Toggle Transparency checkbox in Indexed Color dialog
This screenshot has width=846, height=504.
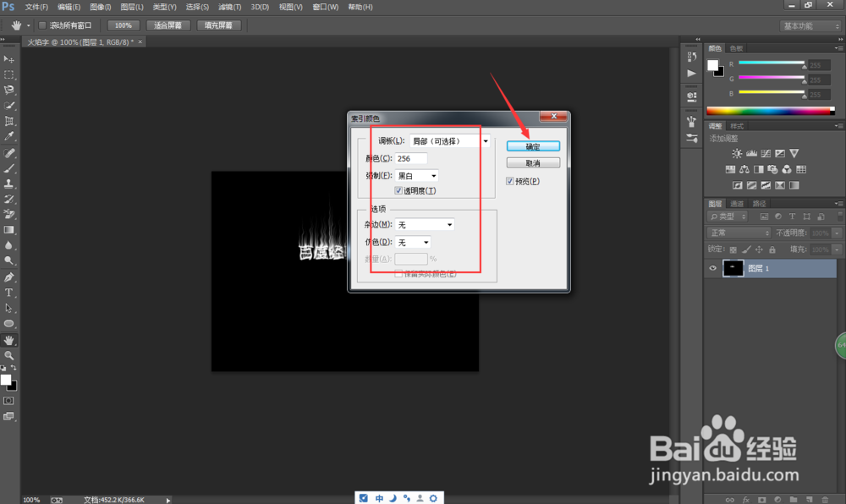pos(398,191)
